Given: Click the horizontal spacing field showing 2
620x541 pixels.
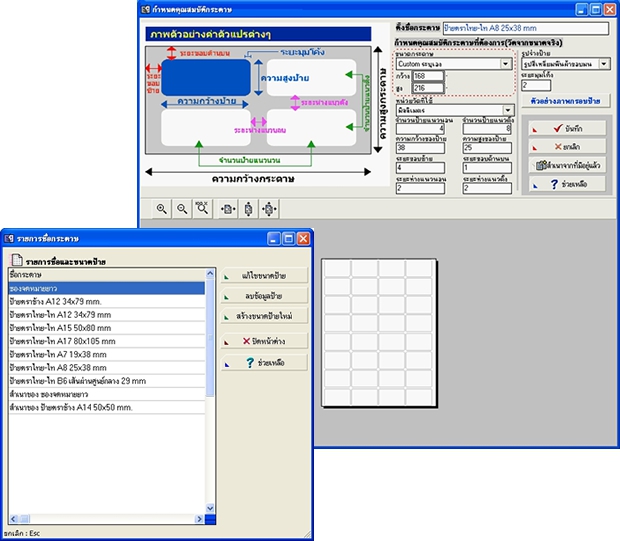Looking at the screenshot, I should click(x=420, y=188).
